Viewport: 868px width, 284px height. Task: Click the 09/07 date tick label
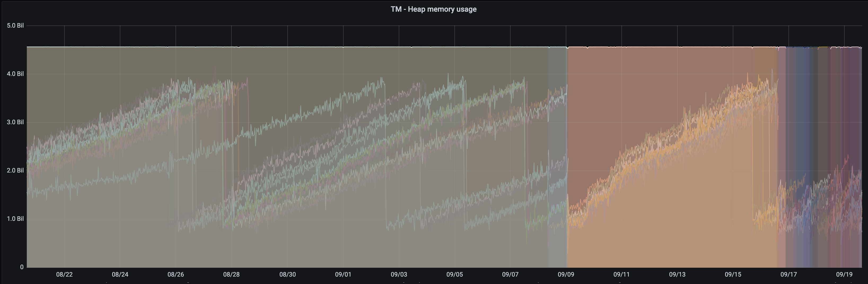pyautogui.click(x=510, y=274)
